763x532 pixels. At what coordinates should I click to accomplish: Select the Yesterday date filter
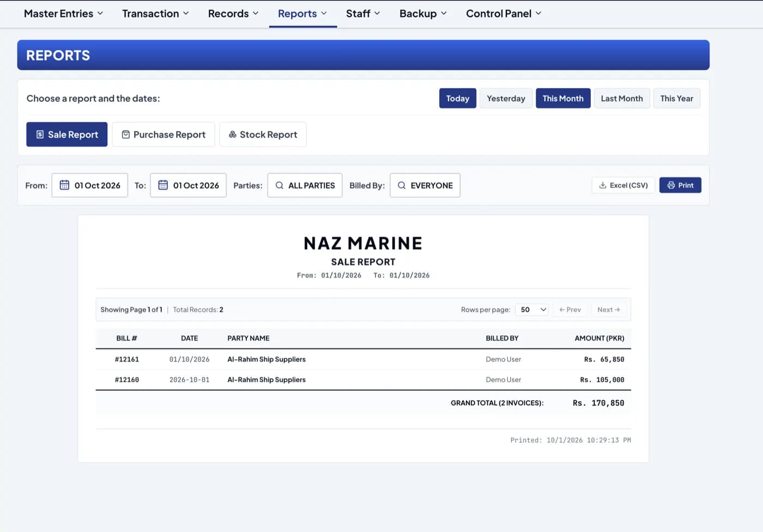coord(506,98)
